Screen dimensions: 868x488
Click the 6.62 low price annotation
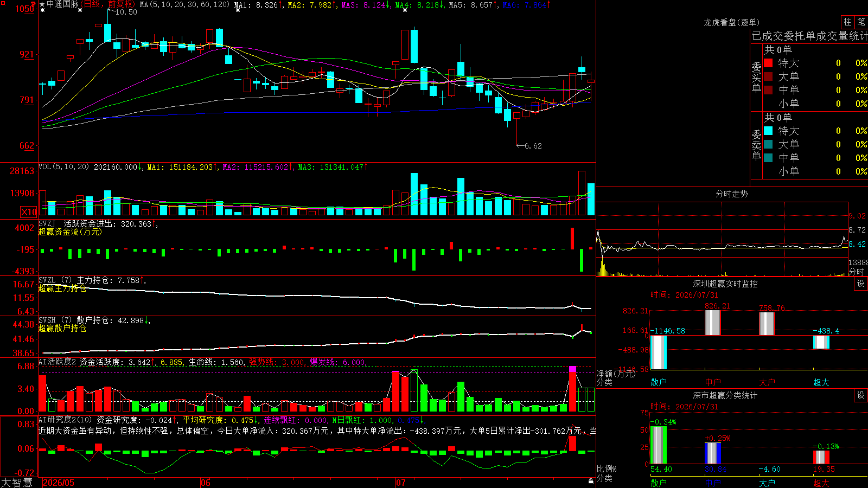tap(533, 146)
